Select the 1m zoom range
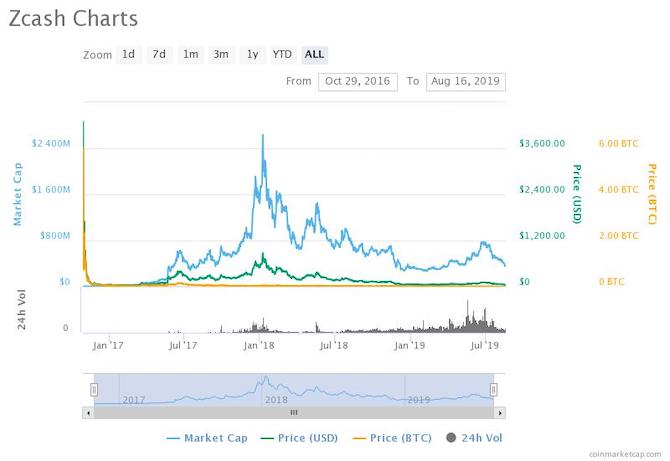Viewport: 670px width, 461px height. [191, 55]
